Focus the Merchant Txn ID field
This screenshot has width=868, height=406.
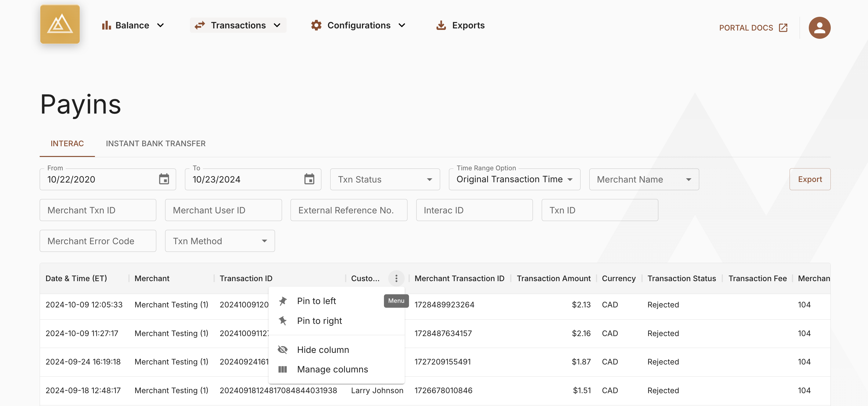[x=98, y=210]
